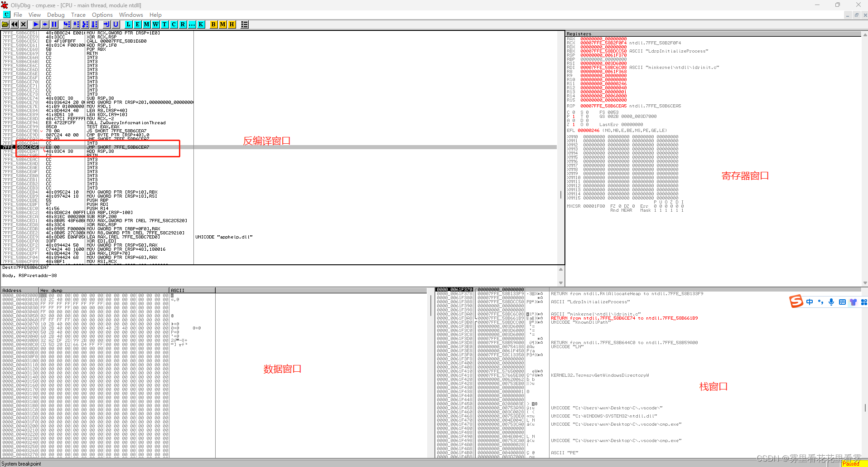Open the Trace menu

78,15
